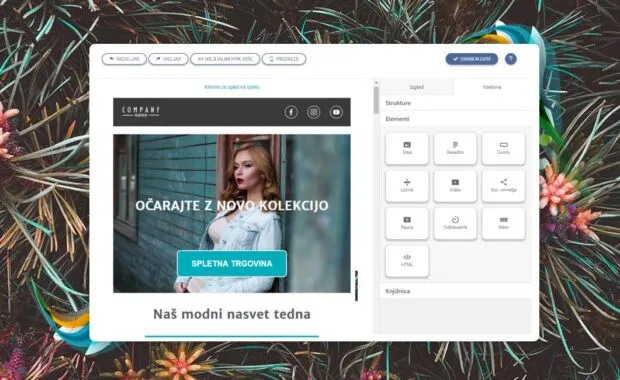Switch to the Izgled tab
The width and height of the screenshot is (620, 380).
point(417,87)
